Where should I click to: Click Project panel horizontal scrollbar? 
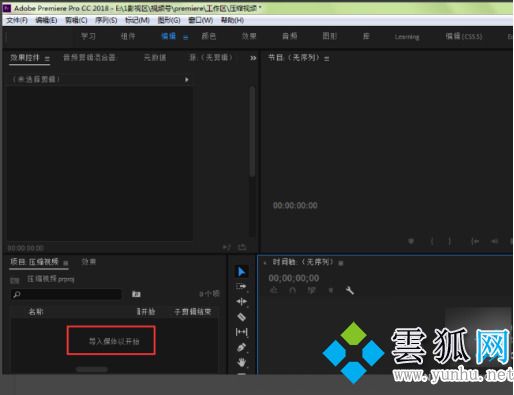(92, 369)
